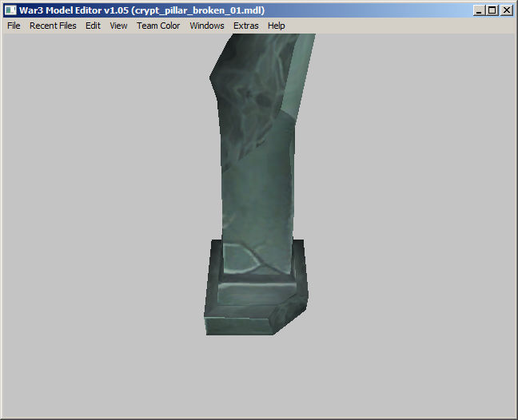The height and width of the screenshot is (420, 518).
Task: Open the Edit menu
Action: click(x=93, y=26)
